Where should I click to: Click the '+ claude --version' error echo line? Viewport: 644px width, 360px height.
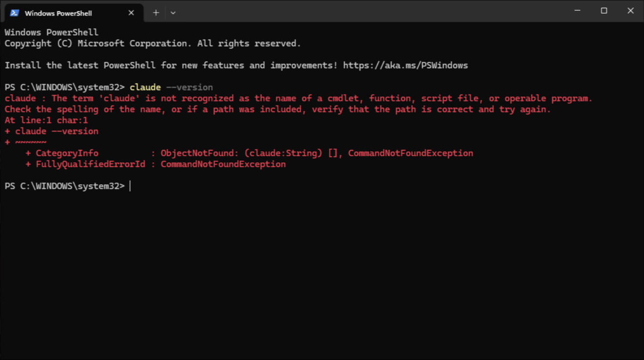52,131
